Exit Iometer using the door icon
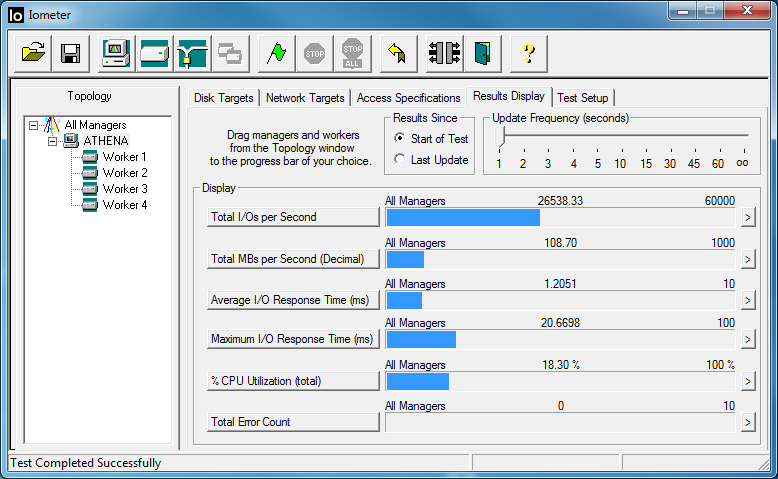Viewport: 778px width, 479px height. (482, 53)
